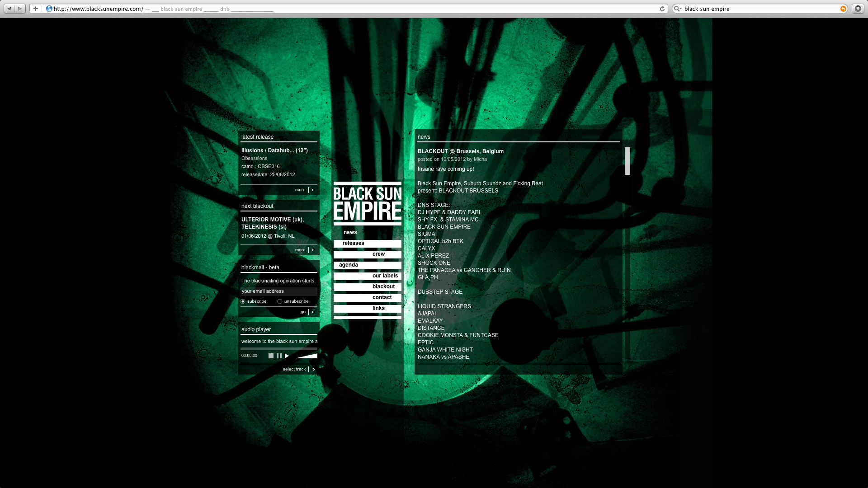Viewport: 868px width, 488px height.
Task: Open 'more' link under latest release
Action: (300, 190)
